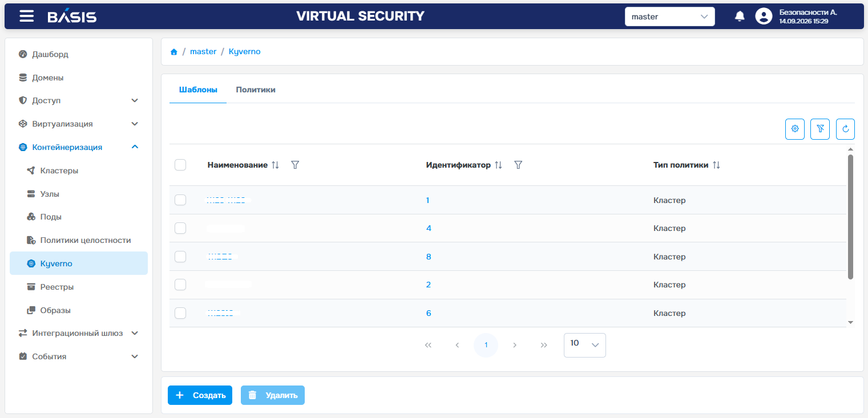Check the row with identifier 4
This screenshot has height=418, width=868.
click(x=180, y=228)
